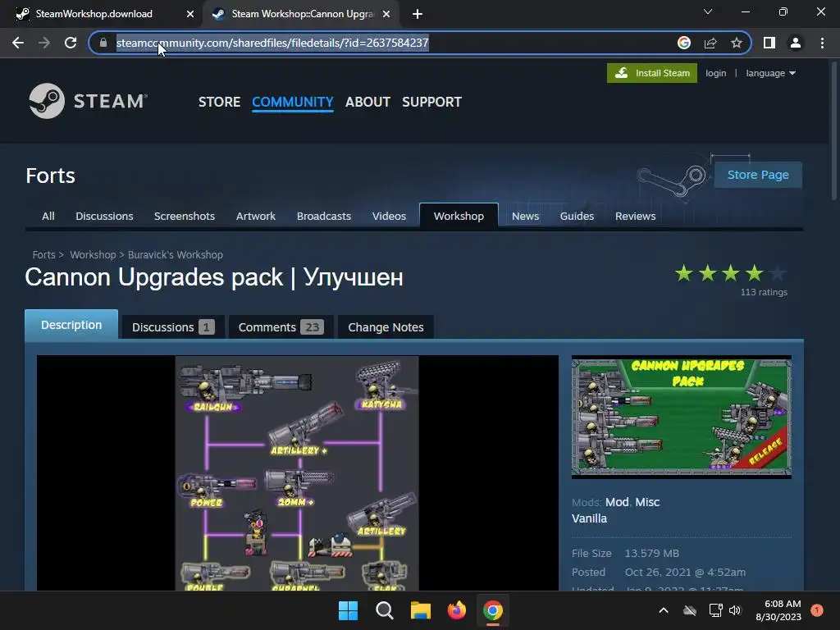Select the Description tab

point(71,325)
